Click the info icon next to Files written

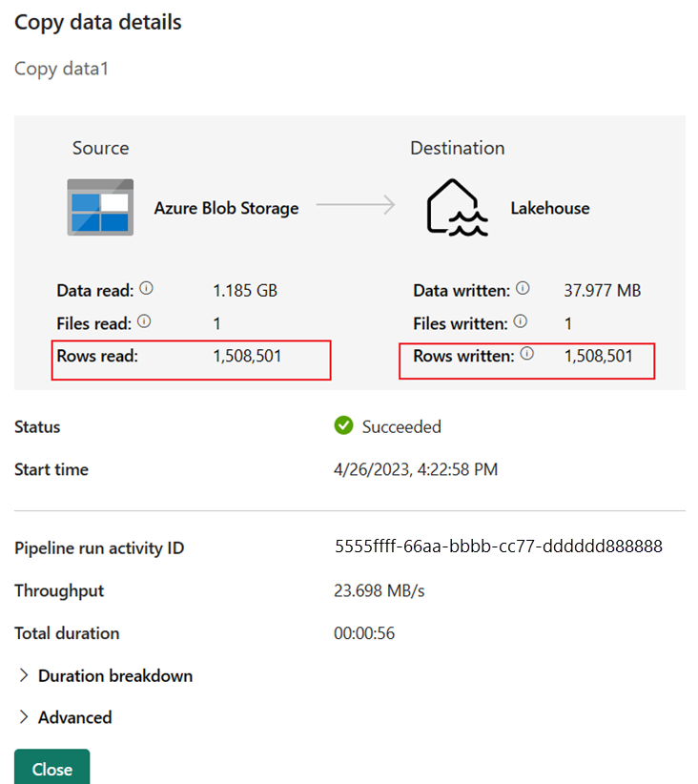[x=520, y=321]
